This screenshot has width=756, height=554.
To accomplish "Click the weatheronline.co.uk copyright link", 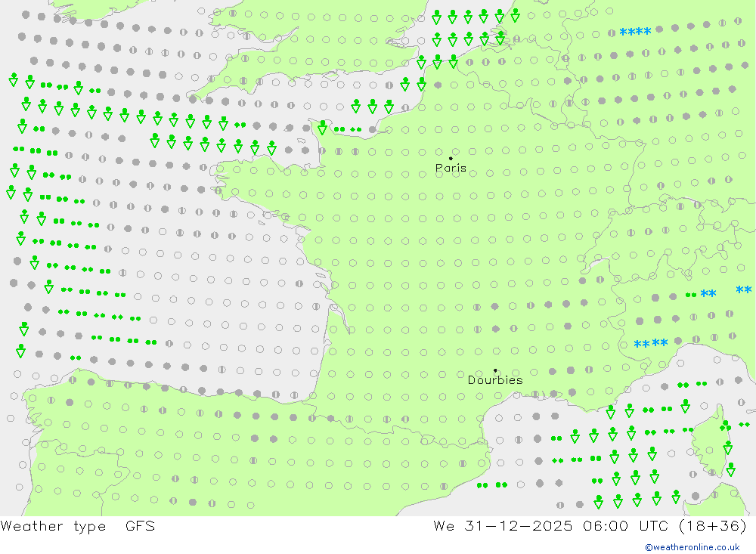I will [692, 547].
